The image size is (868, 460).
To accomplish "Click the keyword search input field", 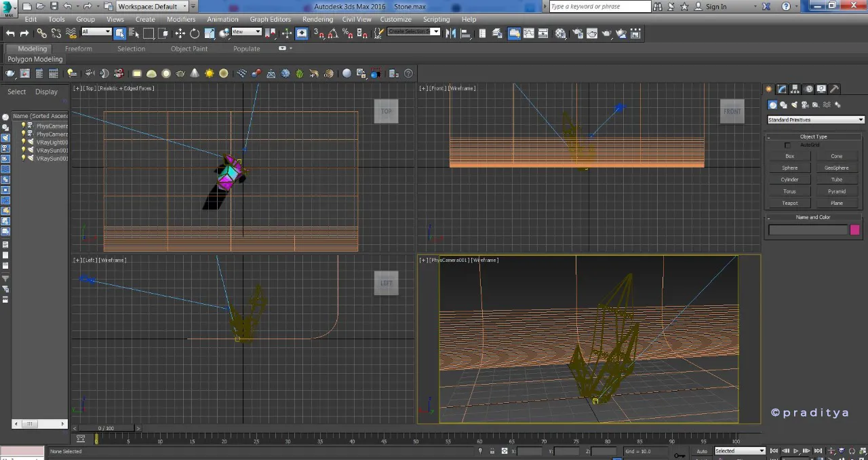I will [599, 7].
